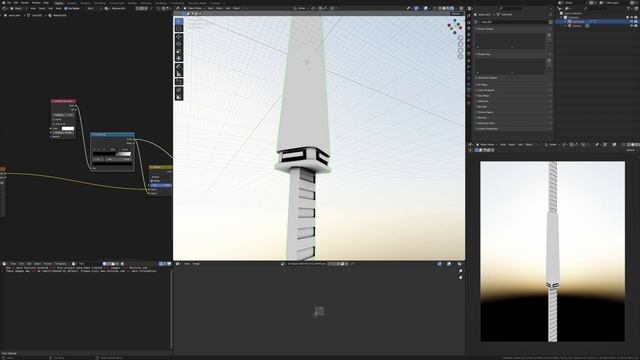Open the Edit menu
This screenshot has height=360, width=640.
(16, 3)
